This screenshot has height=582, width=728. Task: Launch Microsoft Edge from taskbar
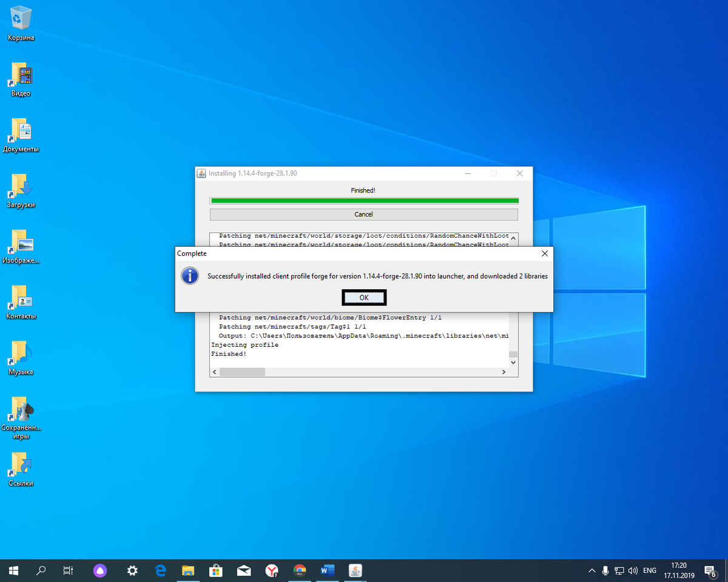pos(161,570)
